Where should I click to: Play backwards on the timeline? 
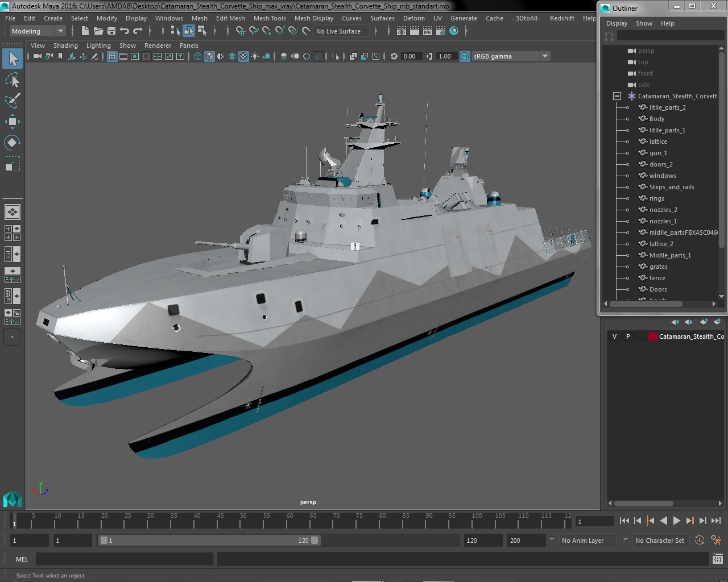pyautogui.click(x=663, y=521)
